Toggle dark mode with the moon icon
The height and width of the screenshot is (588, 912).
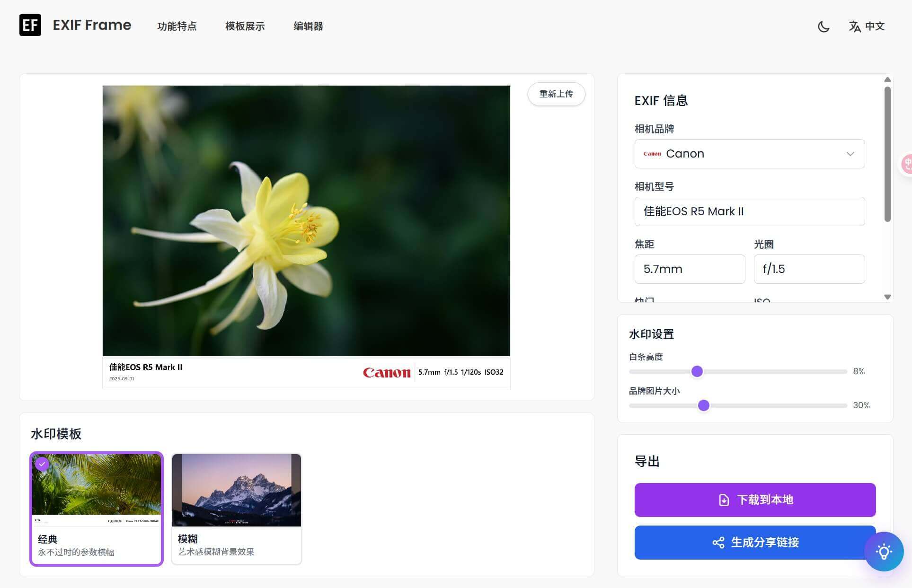[823, 26]
